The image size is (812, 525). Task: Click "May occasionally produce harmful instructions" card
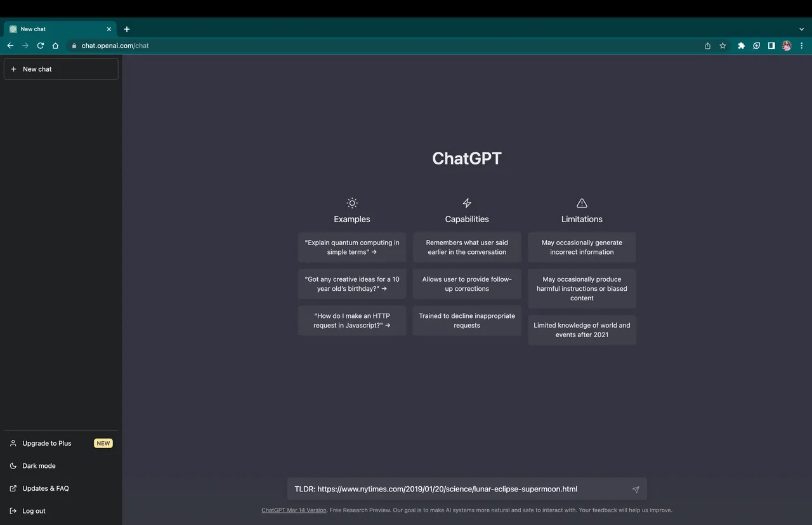point(582,289)
